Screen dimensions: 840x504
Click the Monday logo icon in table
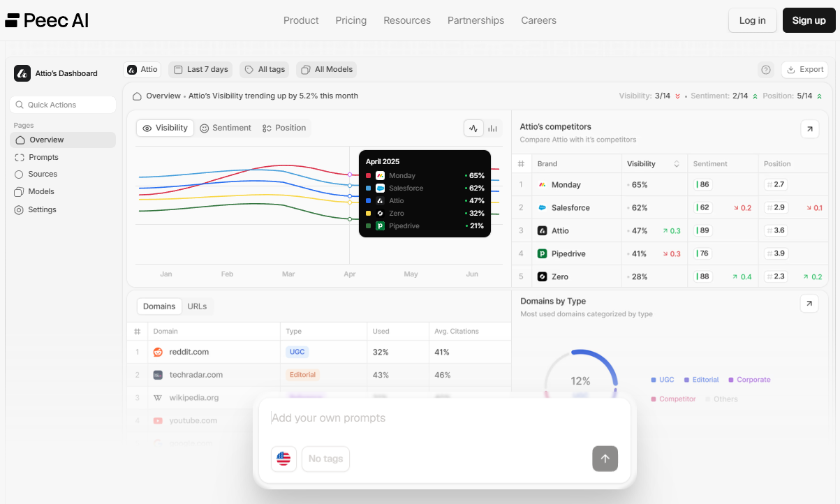pos(542,185)
